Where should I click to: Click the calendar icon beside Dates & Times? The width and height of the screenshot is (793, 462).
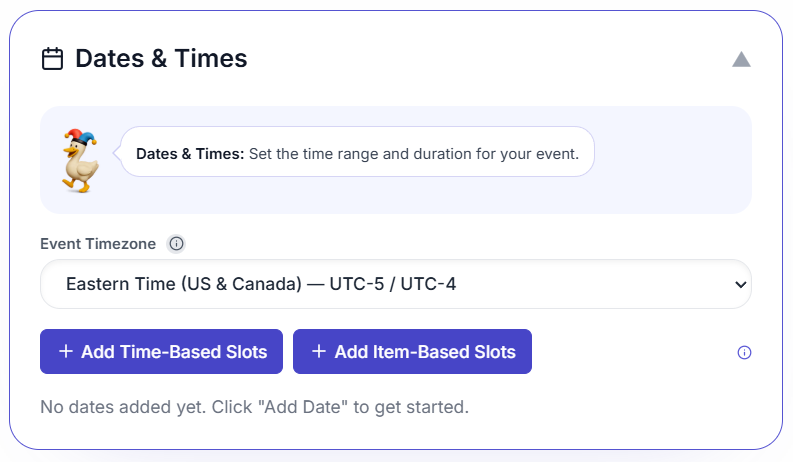[x=52, y=59]
